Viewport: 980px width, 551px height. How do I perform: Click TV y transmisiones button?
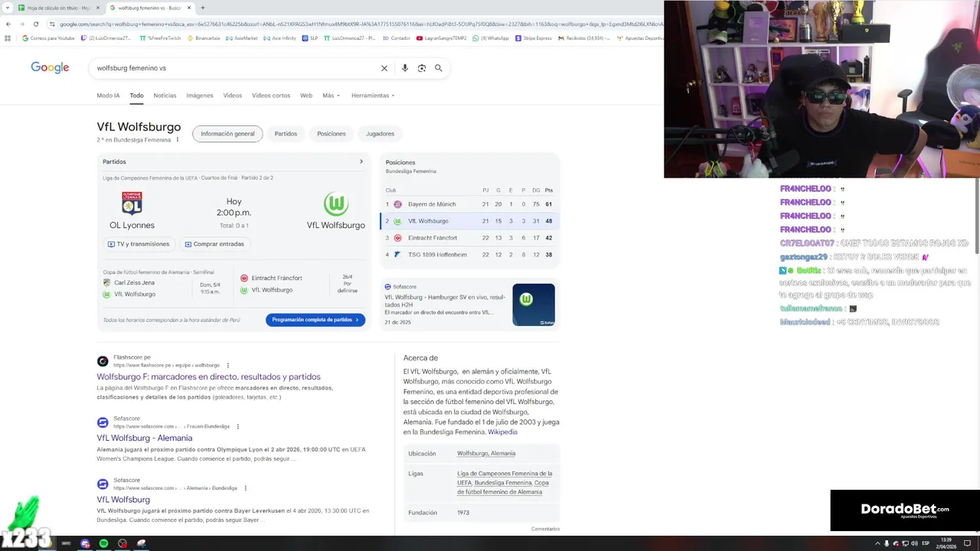pyautogui.click(x=139, y=244)
